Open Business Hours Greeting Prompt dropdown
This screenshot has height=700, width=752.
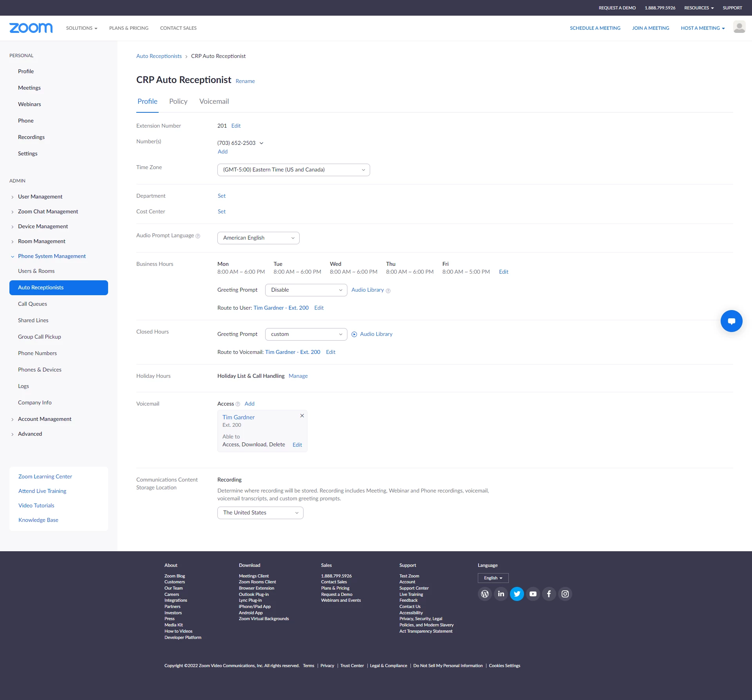click(x=306, y=290)
